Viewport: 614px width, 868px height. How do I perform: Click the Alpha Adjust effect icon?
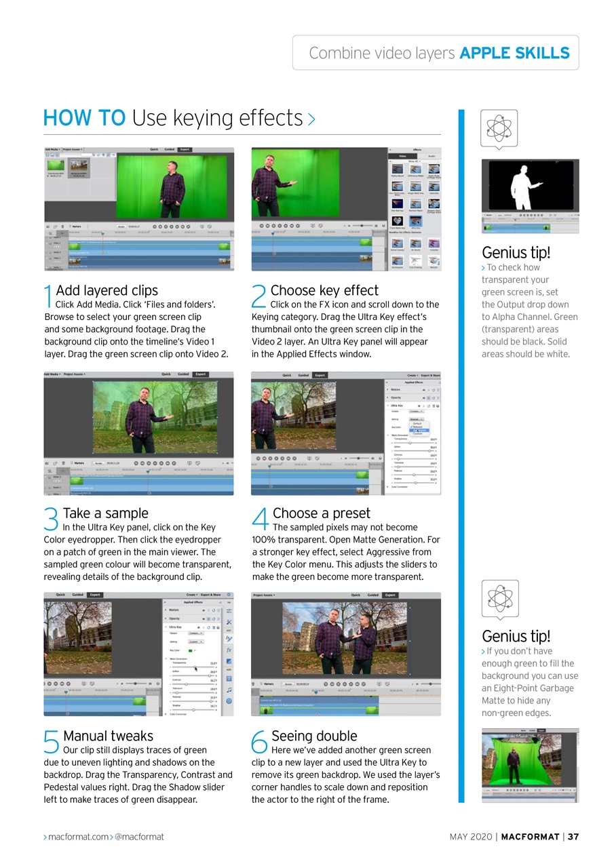[398, 169]
